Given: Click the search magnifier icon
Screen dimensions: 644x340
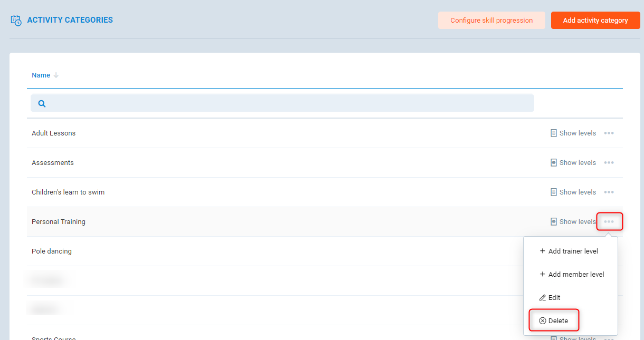Looking at the screenshot, I should (x=42, y=104).
